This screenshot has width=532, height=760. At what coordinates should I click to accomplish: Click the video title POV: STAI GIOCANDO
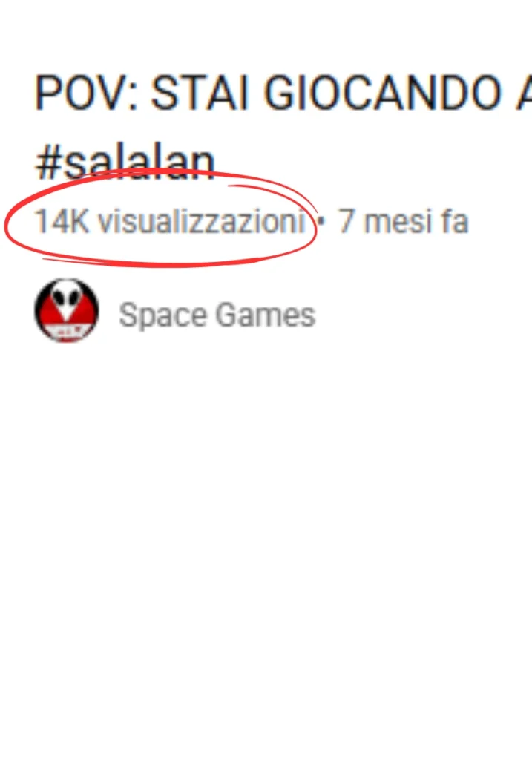[283, 92]
